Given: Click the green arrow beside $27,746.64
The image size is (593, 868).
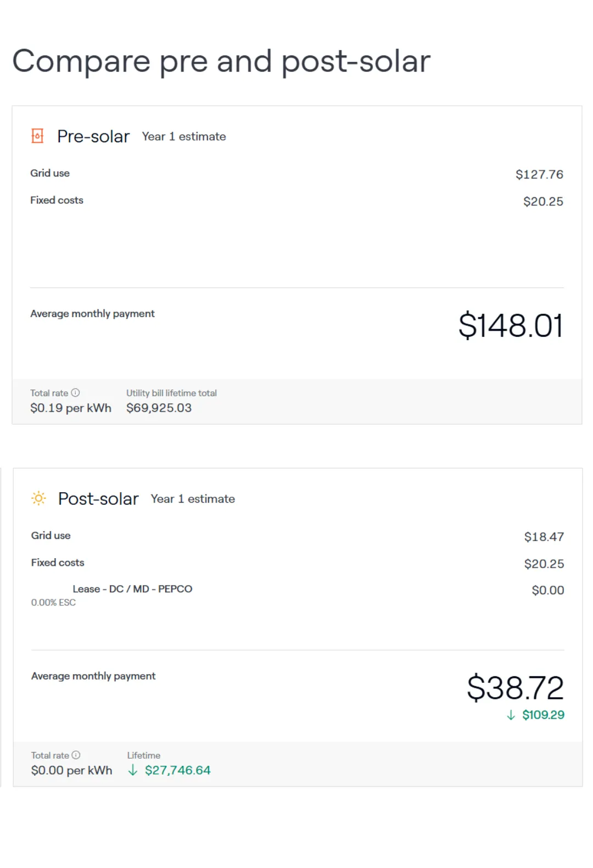Looking at the screenshot, I should pyautogui.click(x=132, y=770).
